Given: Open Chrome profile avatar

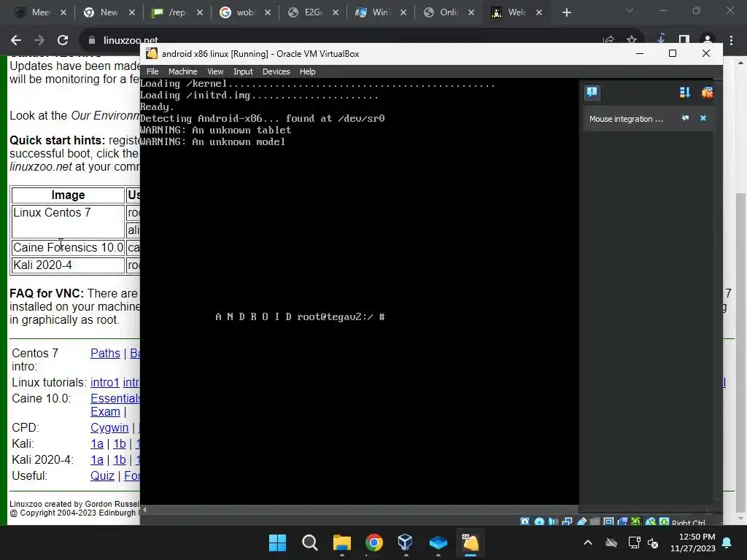Looking at the screenshot, I should (x=708, y=40).
